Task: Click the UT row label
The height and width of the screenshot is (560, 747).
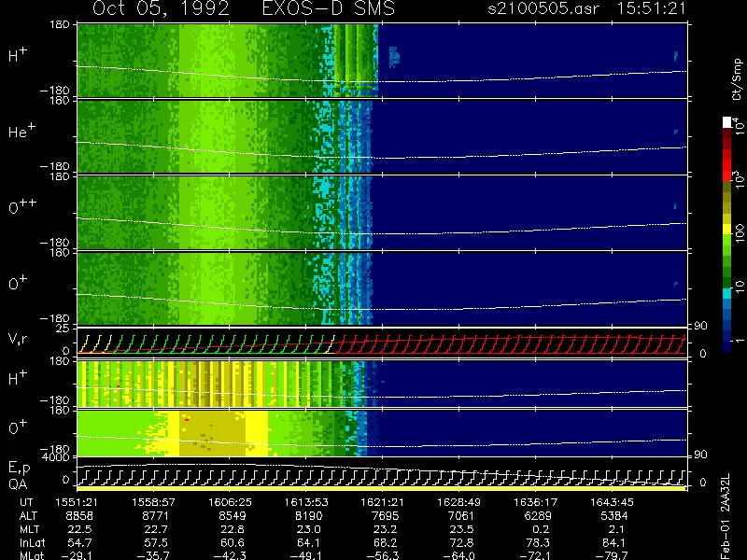Action: tap(27, 502)
